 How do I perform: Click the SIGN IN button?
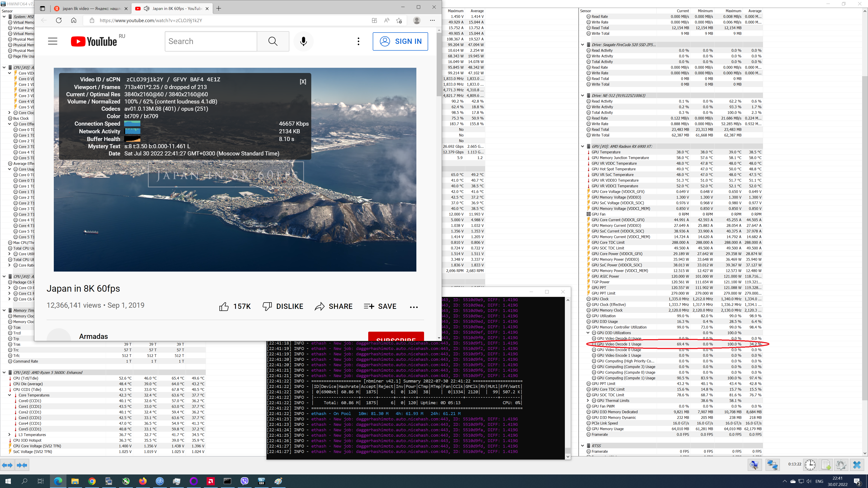point(400,41)
